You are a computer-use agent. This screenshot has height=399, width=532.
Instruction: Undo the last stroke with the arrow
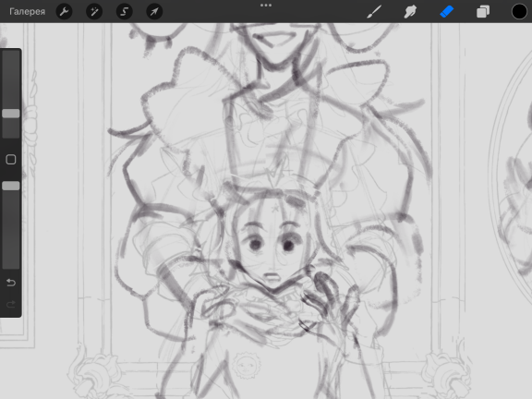tap(11, 283)
